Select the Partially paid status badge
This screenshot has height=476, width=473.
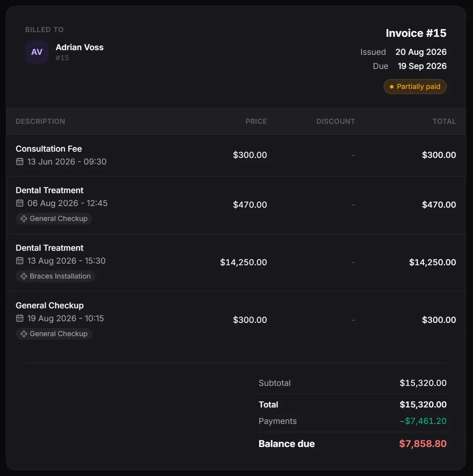(x=415, y=87)
